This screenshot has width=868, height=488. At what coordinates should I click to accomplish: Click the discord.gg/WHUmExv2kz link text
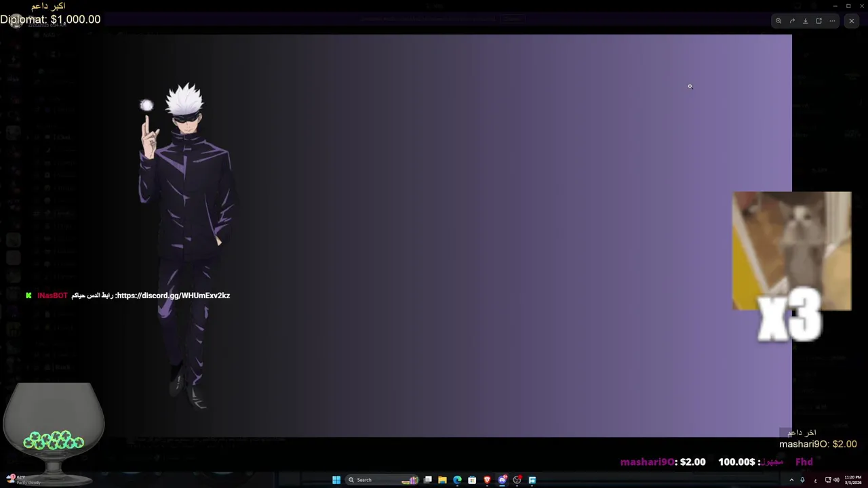click(x=173, y=296)
